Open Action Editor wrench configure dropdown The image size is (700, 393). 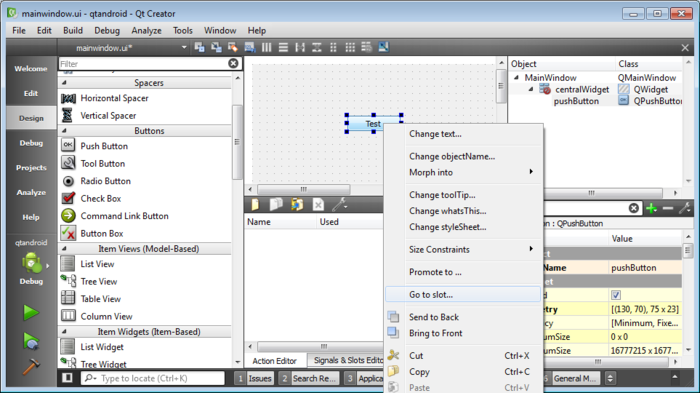(339, 205)
